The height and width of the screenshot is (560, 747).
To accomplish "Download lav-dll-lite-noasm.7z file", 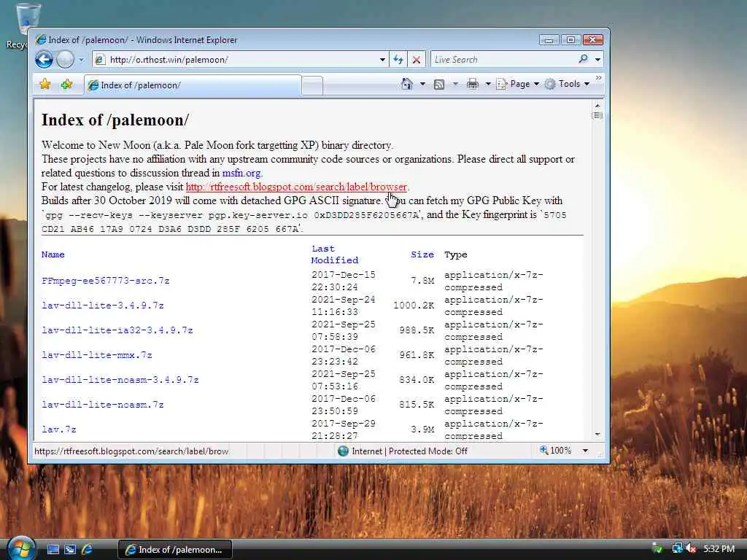I will (x=103, y=405).
